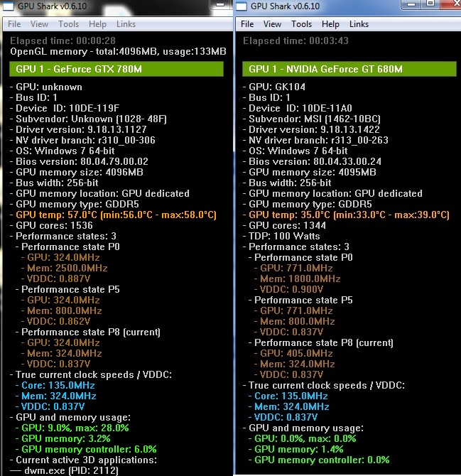Select the green GPU 1 - GeForce GTX 780M header
The height and width of the screenshot is (476, 461).
116,69
